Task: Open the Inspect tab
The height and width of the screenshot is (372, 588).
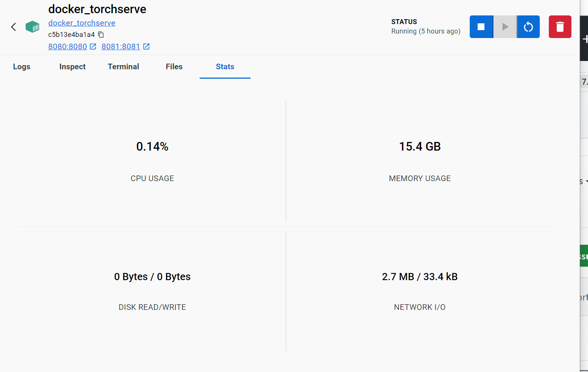Action: pos(72,67)
